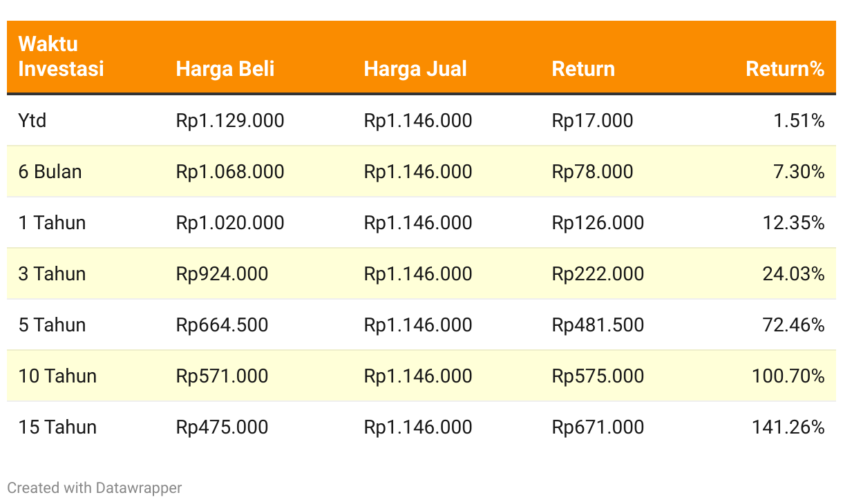Open the Created with Datawrapper link

(x=95, y=488)
